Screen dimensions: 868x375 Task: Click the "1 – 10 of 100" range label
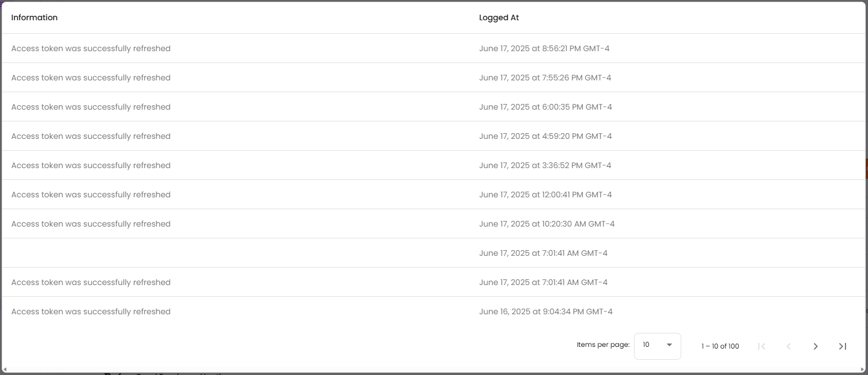coord(720,346)
